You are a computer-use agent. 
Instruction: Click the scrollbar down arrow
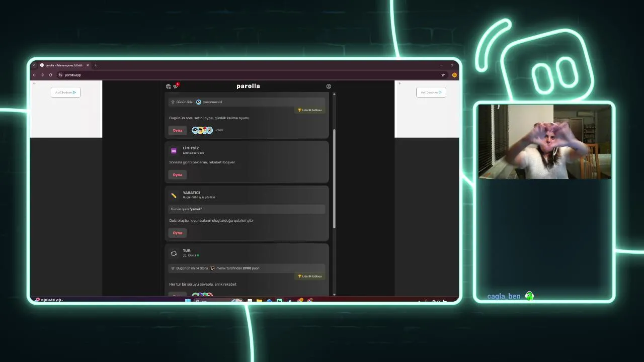pyautogui.click(x=334, y=295)
